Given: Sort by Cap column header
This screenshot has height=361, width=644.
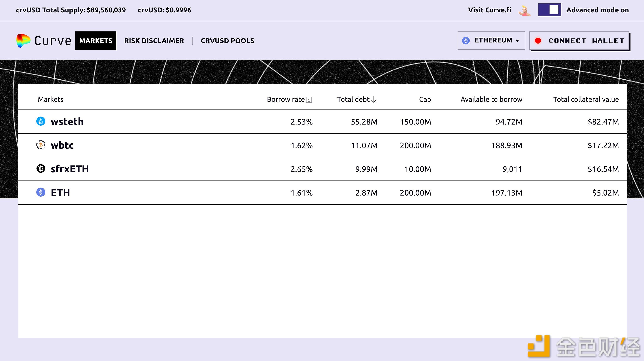Looking at the screenshot, I should tap(425, 100).
